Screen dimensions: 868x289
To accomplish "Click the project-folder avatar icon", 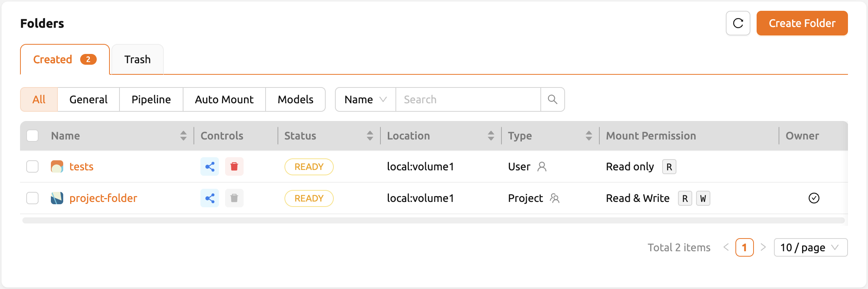I will pyautogui.click(x=57, y=198).
